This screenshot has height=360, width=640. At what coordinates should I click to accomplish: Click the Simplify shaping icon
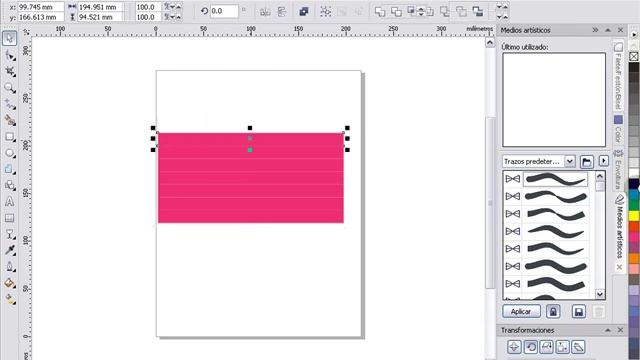430,11
